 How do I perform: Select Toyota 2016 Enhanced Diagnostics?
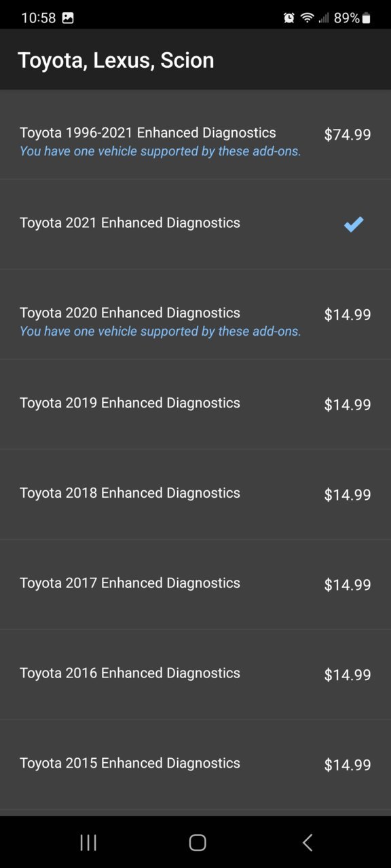point(195,674)
